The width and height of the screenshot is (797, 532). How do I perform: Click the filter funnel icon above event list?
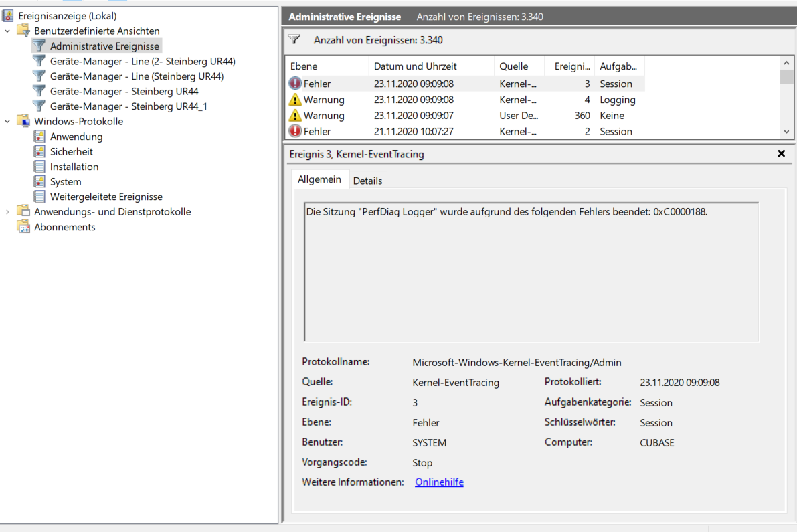point(294,40)
